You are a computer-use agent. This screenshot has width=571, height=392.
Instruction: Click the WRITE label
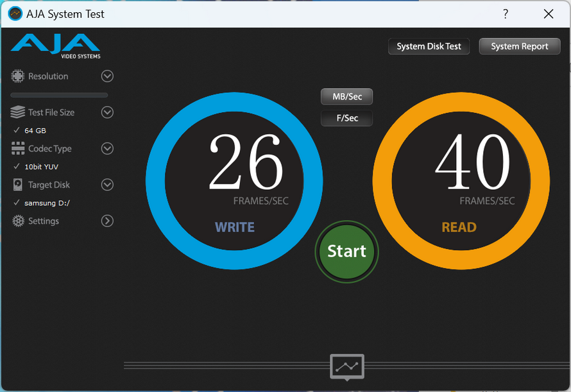tap(235, 227)
